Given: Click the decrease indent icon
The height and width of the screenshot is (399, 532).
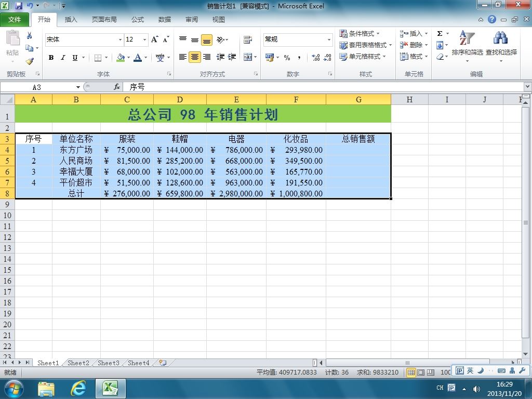Looking at the screenshot, I should [x=220, y=57].
